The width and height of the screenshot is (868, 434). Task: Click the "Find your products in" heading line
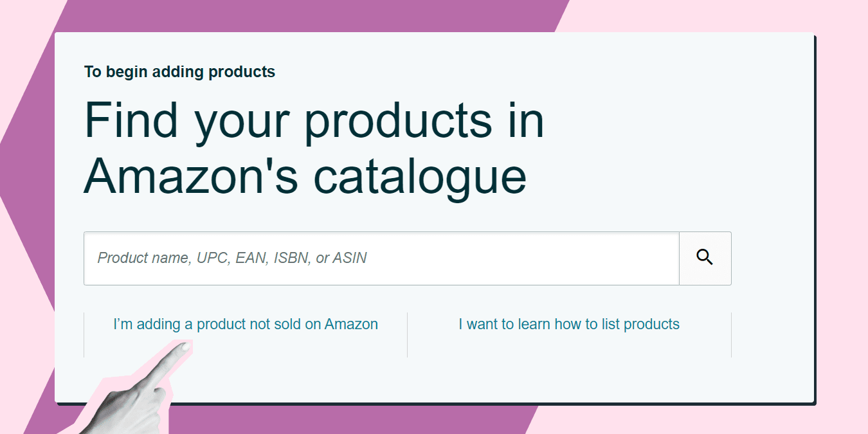point(314,120)
